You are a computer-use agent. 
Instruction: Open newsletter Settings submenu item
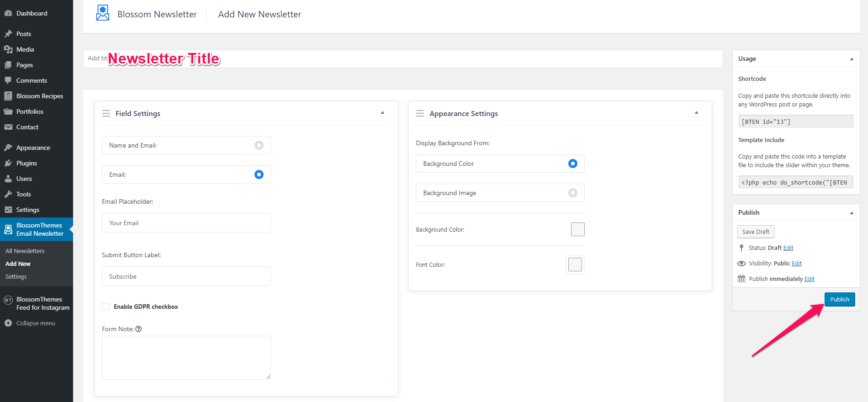click(x=16, y=276)
